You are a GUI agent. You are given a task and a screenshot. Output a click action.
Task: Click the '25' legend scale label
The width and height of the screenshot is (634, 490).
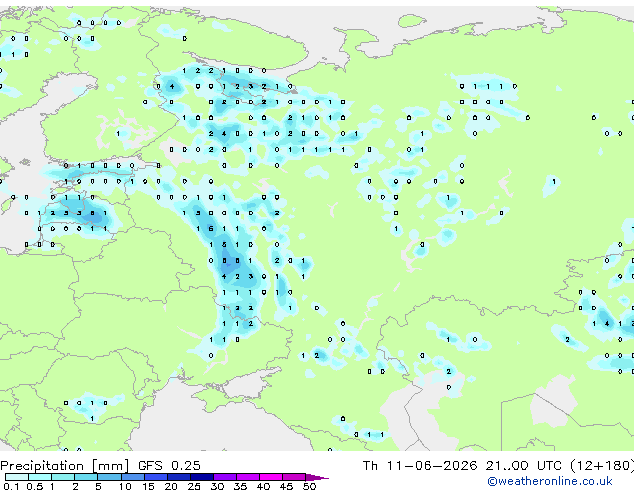click(194, 486)
